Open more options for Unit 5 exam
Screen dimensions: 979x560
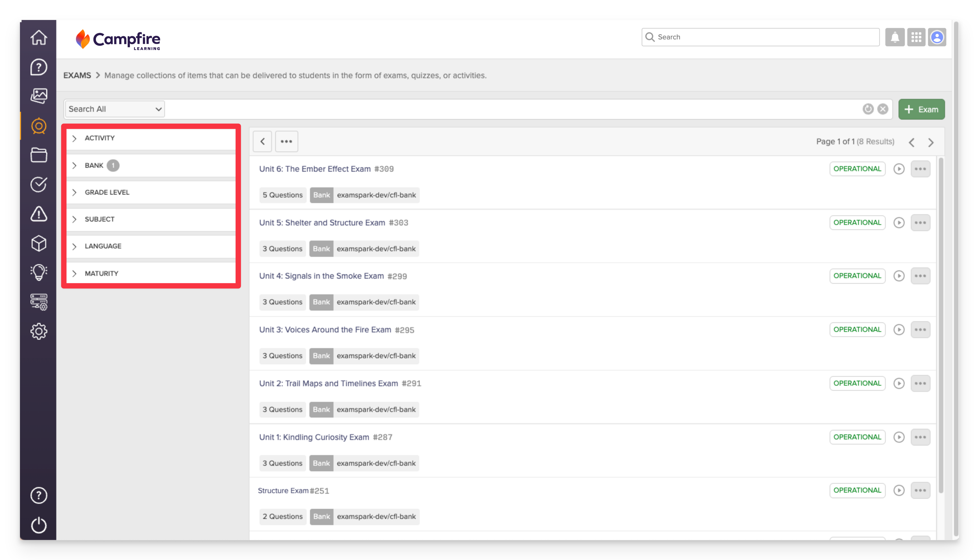pos(921,223)
